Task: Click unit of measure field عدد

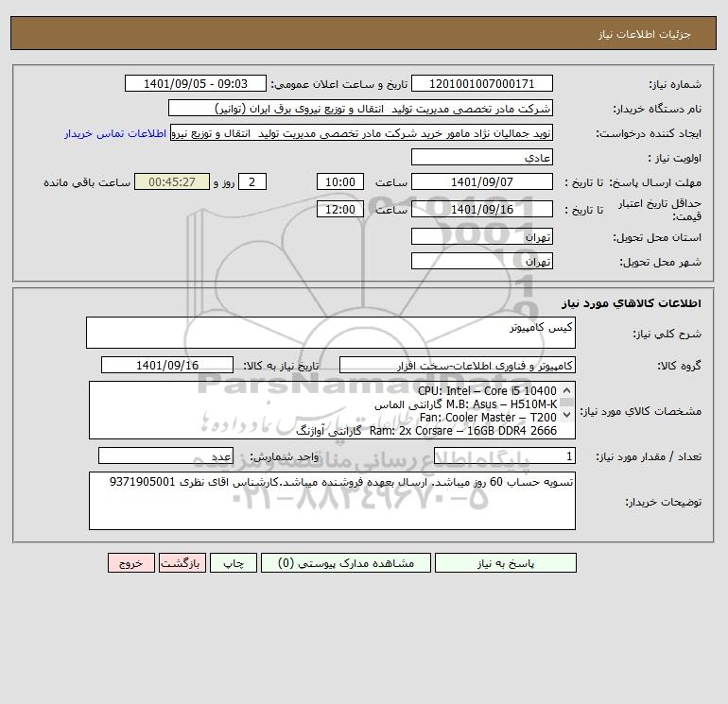Action: (x=165, y=456)
